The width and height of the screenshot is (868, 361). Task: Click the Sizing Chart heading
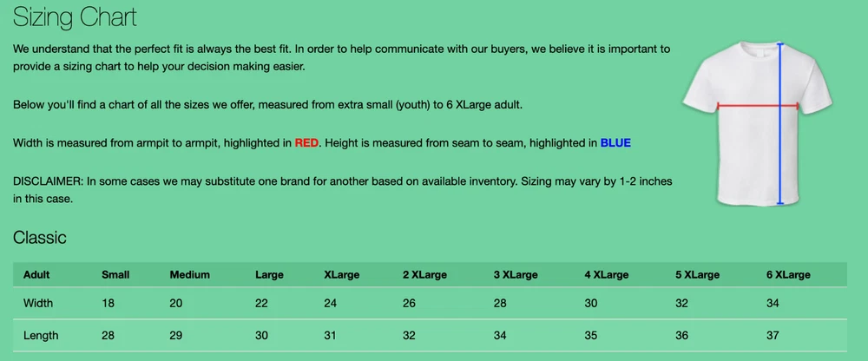[75, 17]
